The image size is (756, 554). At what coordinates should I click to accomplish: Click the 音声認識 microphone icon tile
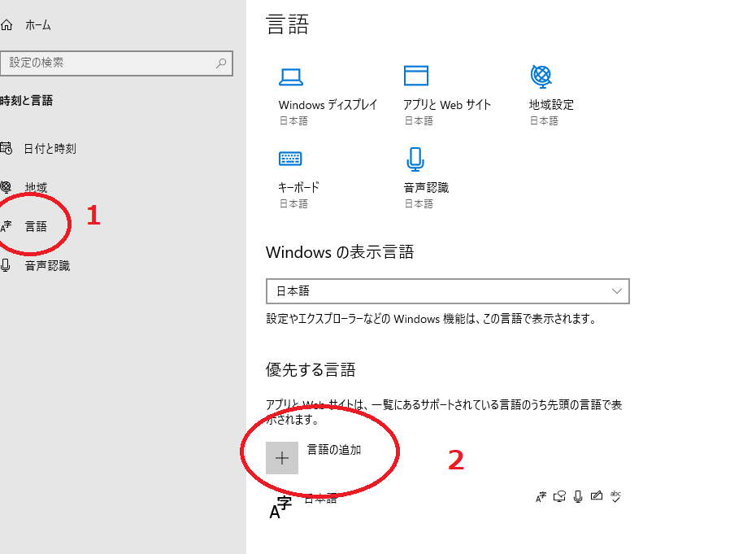pos(415,158)
